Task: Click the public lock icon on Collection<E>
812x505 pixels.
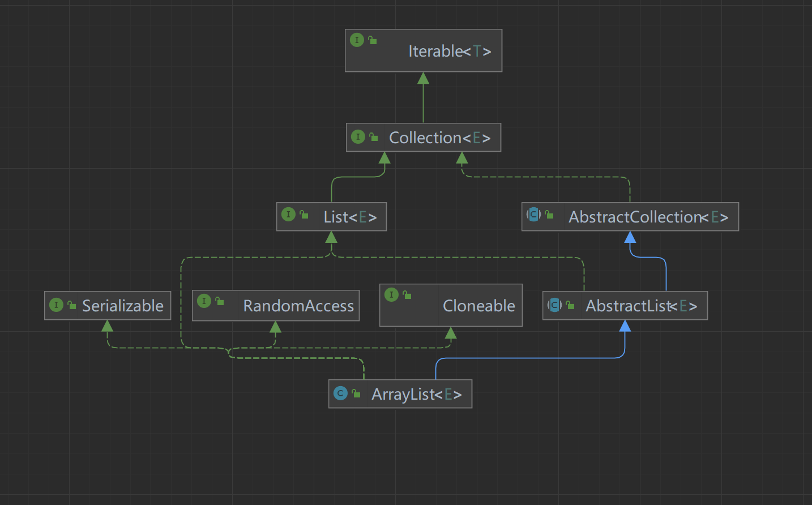Action: point(374,137)
